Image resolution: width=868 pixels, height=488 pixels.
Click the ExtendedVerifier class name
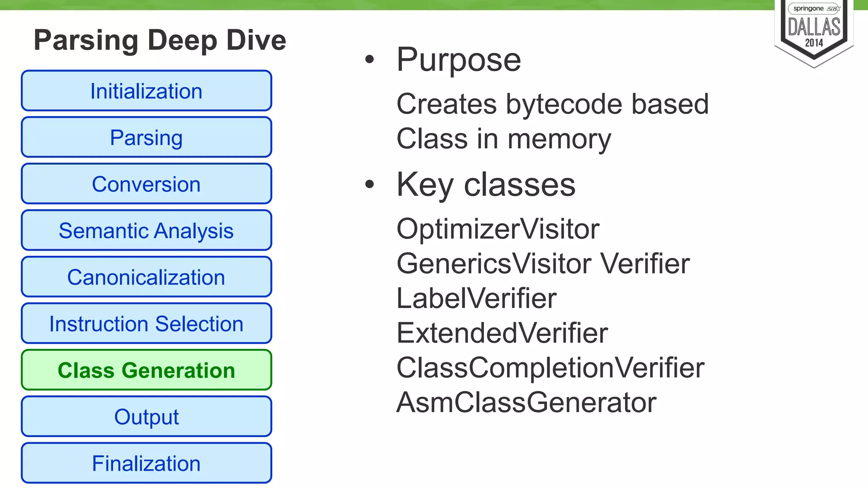(x=502, y=333)
